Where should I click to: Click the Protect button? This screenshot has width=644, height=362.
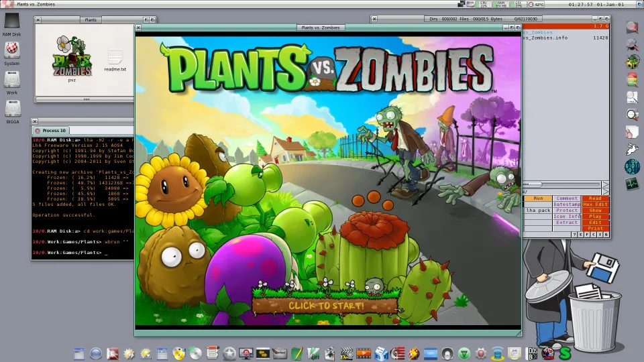coord(567,210)
